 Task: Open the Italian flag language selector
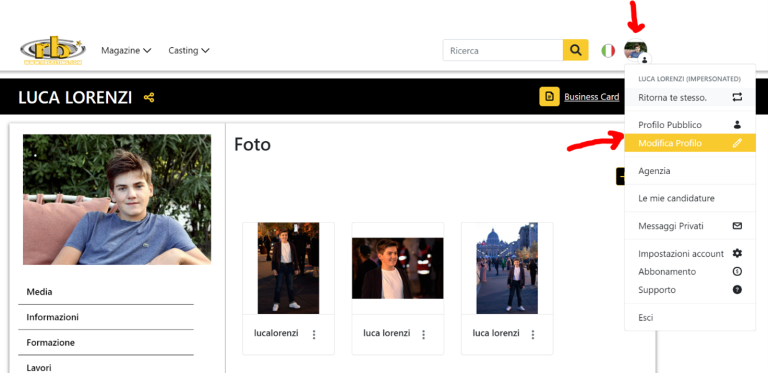coord(608,50)
